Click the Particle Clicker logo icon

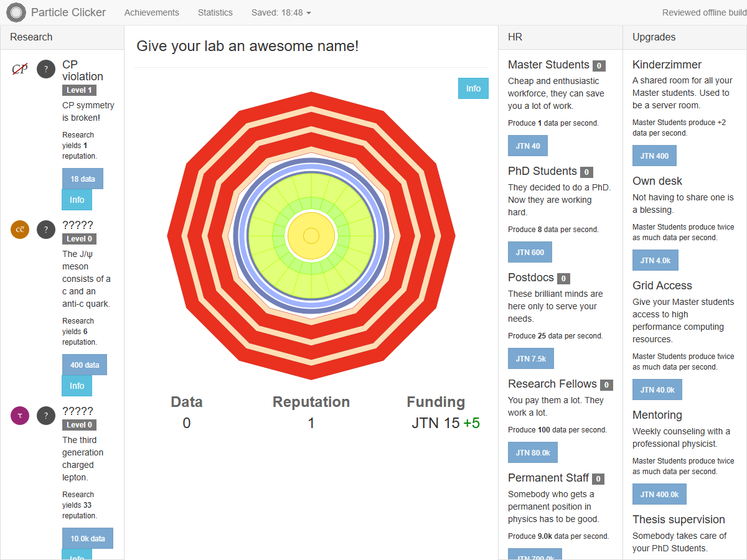point(16,12)
